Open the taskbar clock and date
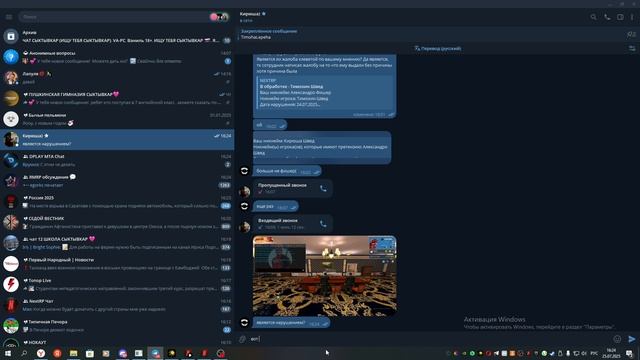Viewport: 640px width, 360px height. click(x=611, y=353)
